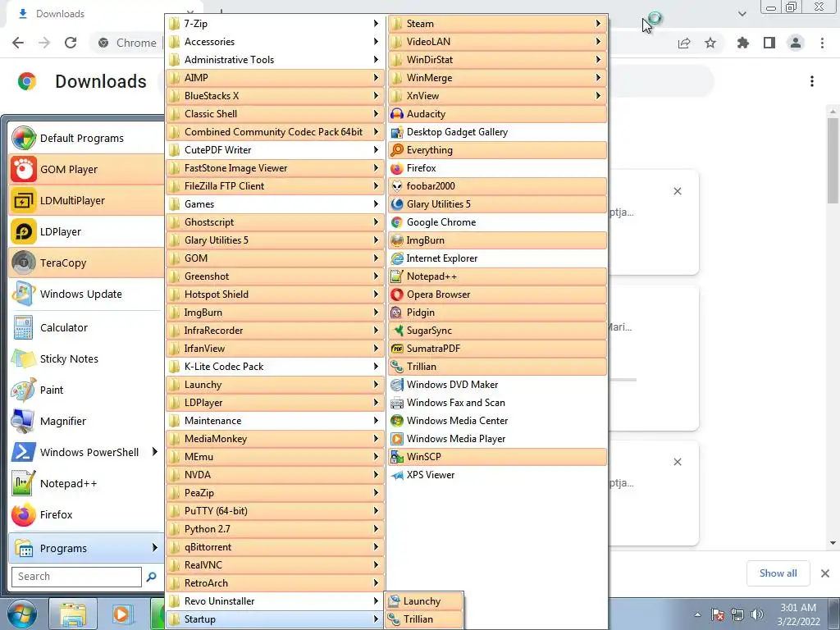Image resolution: width=840 pixels, height=630 pixels.
Task: Click the start menu Search field
Action: tap(76, 577)
